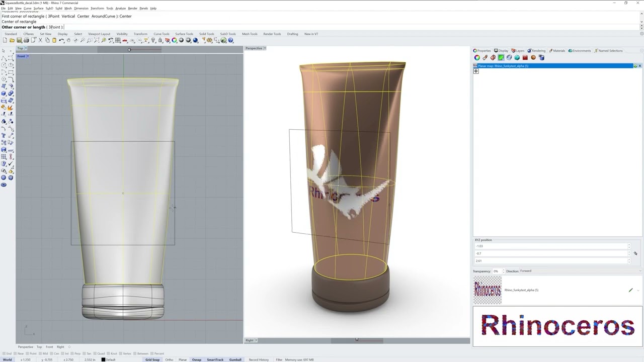Switch to the Layers panel tab
Viewport: 644px width, 362px height.
[x=518, y=50]
